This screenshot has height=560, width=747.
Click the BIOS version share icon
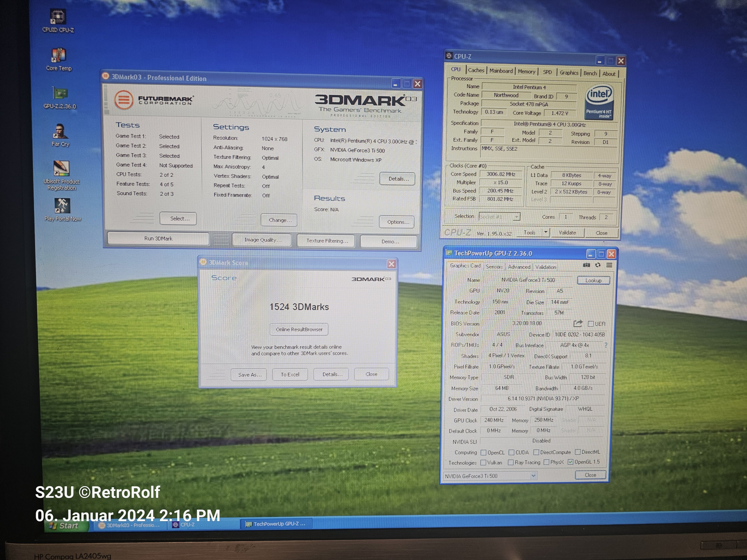pyautogui.click(x=578, y=323)
